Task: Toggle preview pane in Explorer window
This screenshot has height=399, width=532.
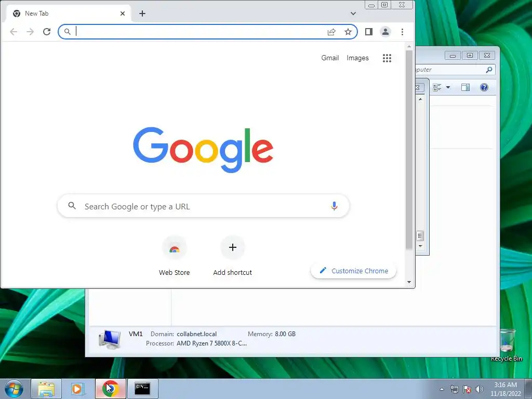Action: click(465, 87)
